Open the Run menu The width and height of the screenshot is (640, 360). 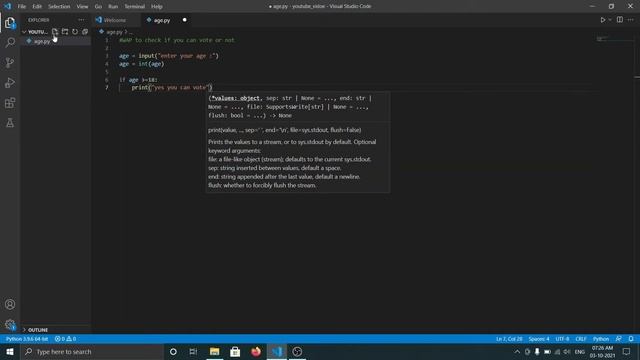(x=113, y=6)
